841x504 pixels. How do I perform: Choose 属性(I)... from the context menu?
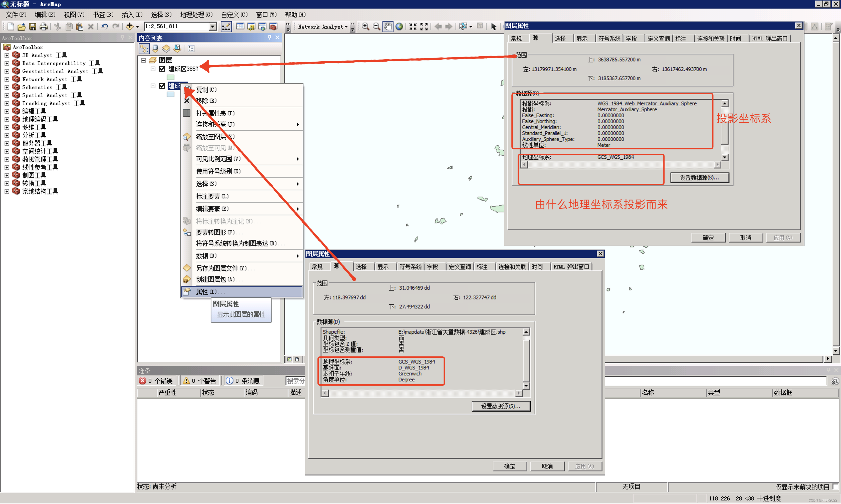point(242,292)
